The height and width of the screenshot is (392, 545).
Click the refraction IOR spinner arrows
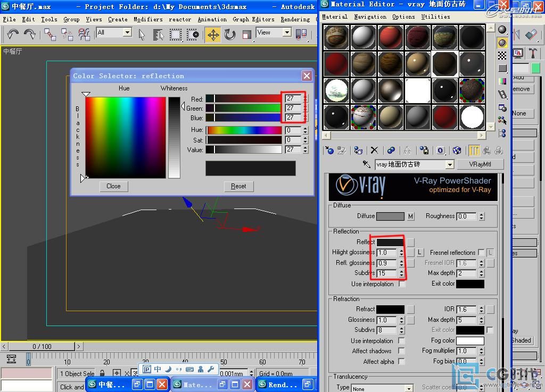click(481, 310)
